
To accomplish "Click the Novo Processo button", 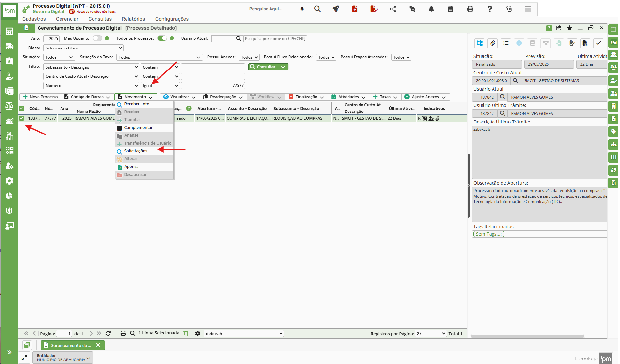I will 40,97.
